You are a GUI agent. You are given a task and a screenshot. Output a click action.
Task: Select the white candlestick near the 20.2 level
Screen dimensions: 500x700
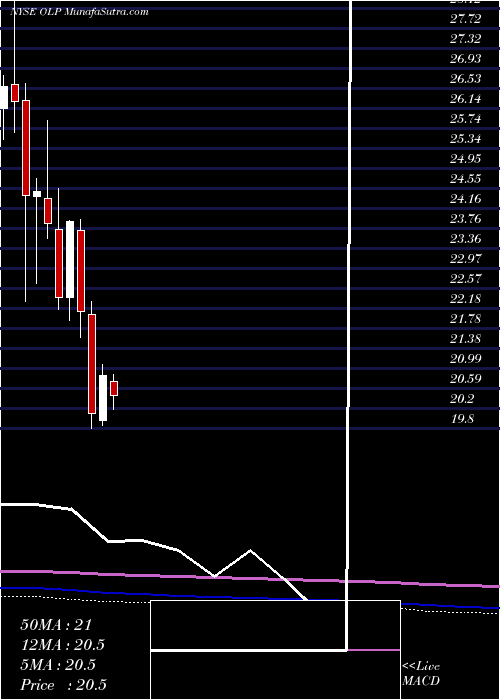103,398
